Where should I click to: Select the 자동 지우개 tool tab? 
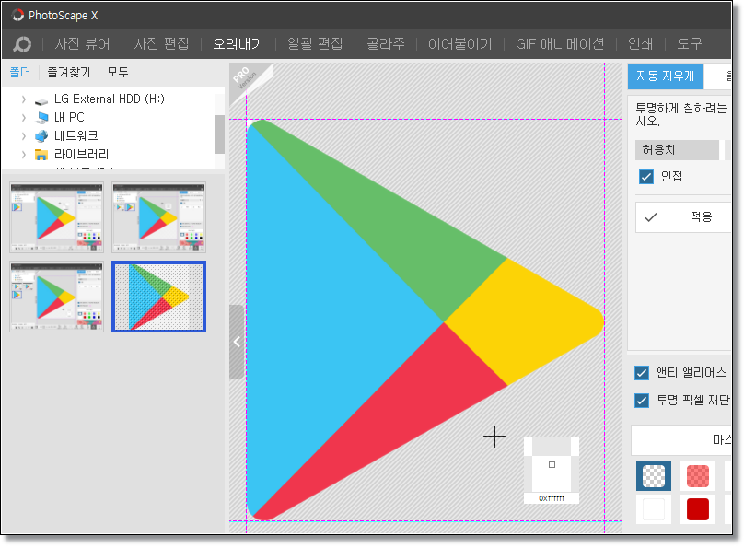coord(665,76)
